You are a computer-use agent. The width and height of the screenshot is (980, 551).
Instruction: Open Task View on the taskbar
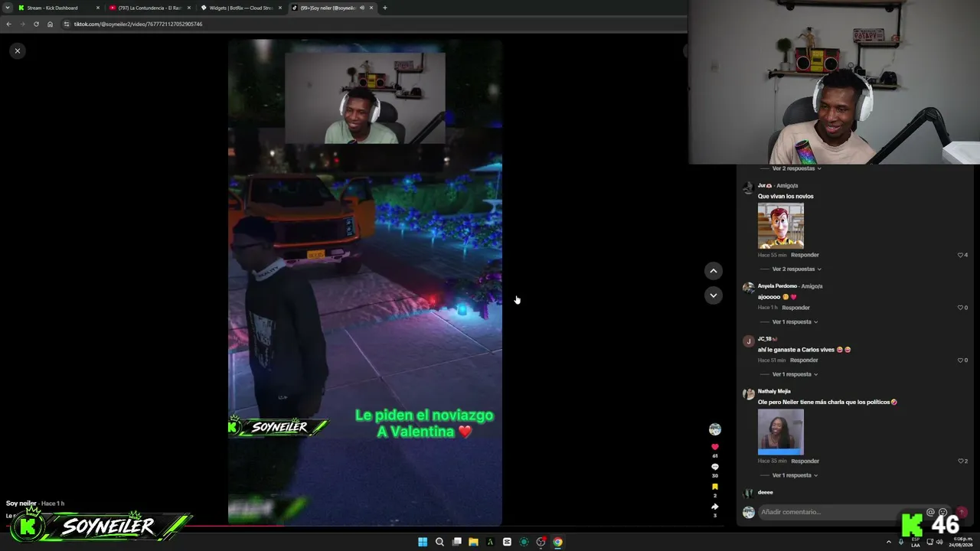coord(456,542)
